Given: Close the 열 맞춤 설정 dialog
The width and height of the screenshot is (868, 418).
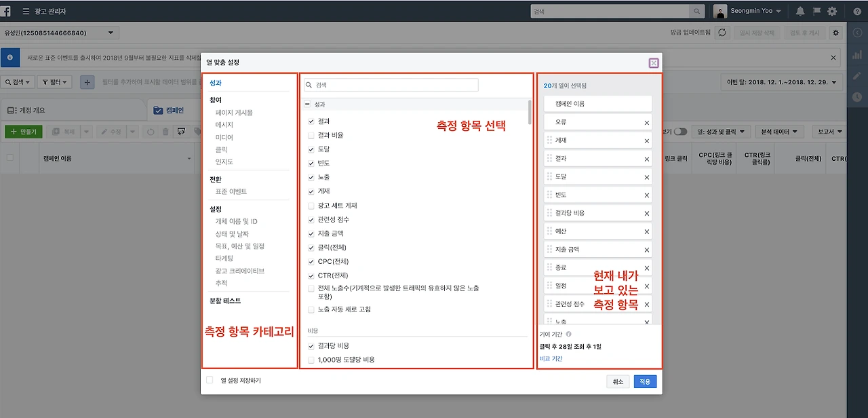Looking at the screenshot, I should coord(654,63).
